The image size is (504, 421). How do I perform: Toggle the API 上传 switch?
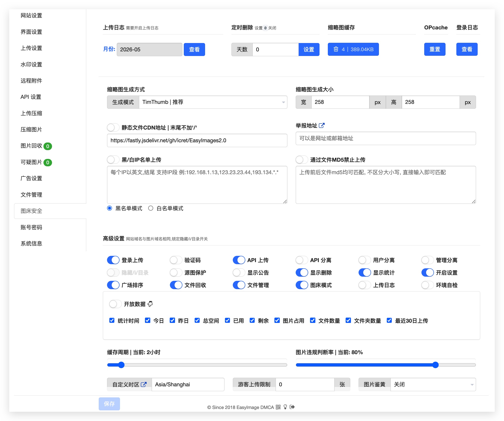click(x=239, y=260)
